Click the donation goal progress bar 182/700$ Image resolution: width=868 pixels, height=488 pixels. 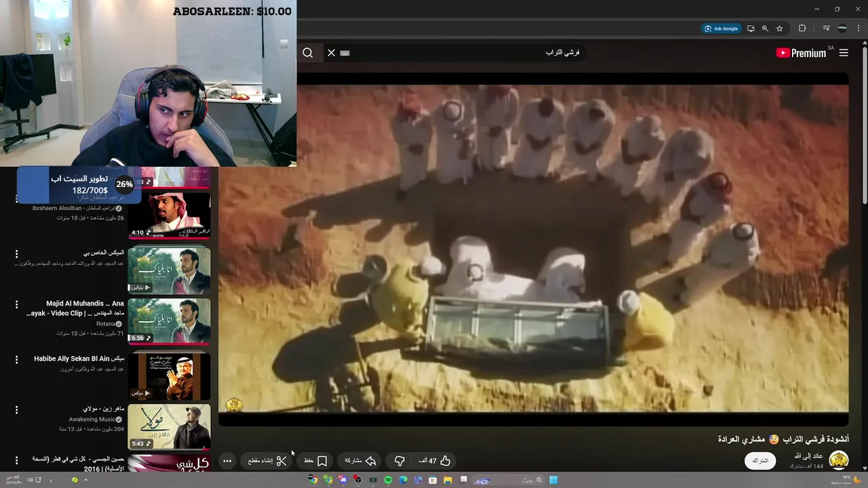click(x=79, y=185)
